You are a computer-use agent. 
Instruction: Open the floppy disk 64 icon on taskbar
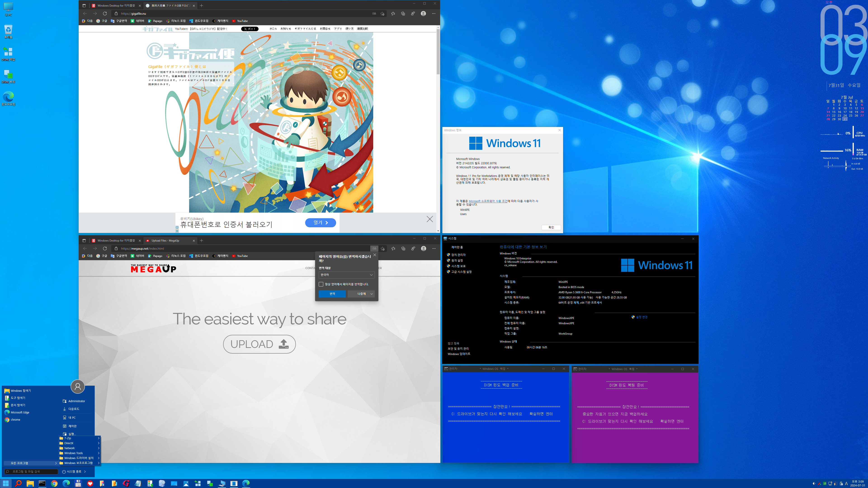click(78, 483)
